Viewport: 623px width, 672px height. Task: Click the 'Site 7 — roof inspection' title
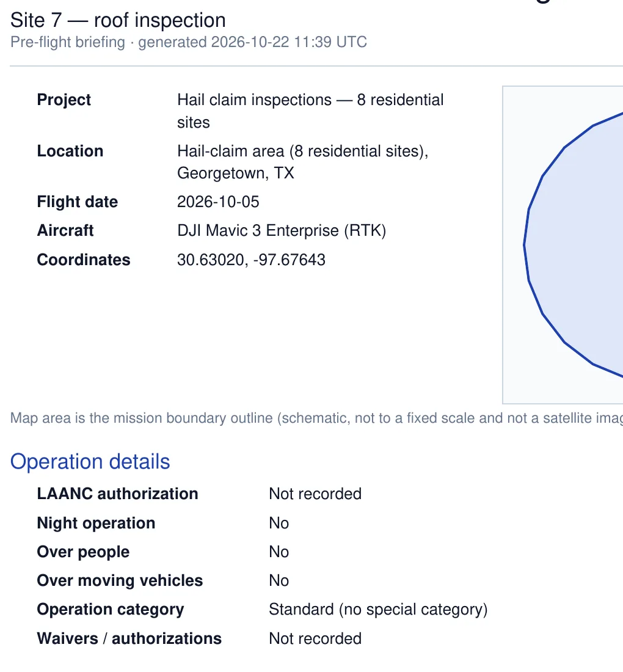coord(118,21)
